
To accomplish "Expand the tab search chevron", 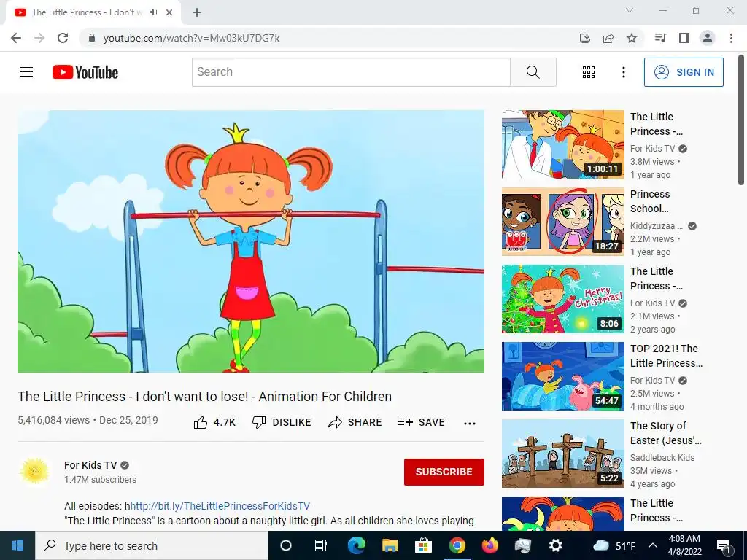I will click(x=630, y=10).
